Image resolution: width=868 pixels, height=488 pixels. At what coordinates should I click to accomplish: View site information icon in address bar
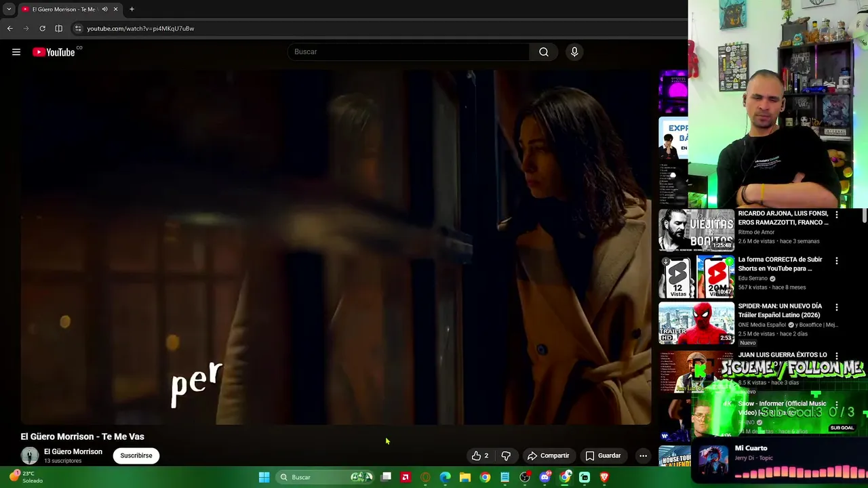78,28
